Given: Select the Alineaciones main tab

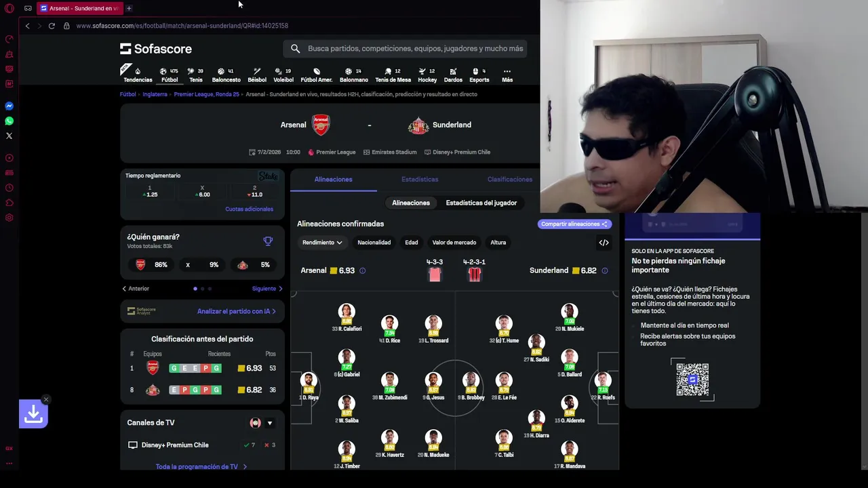Looking at the screenshot, I should pyautogui.click(x=333, y=180).
